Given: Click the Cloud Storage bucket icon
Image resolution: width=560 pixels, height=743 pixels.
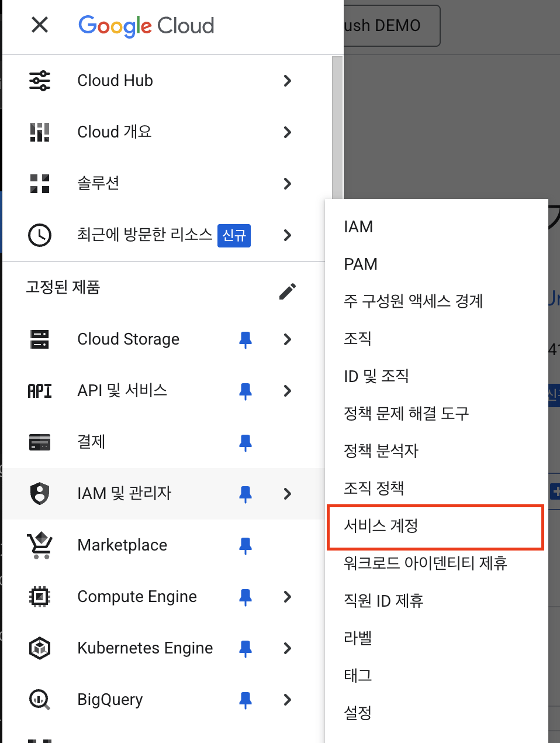Looking at the screenshot, I should point(40,339).
